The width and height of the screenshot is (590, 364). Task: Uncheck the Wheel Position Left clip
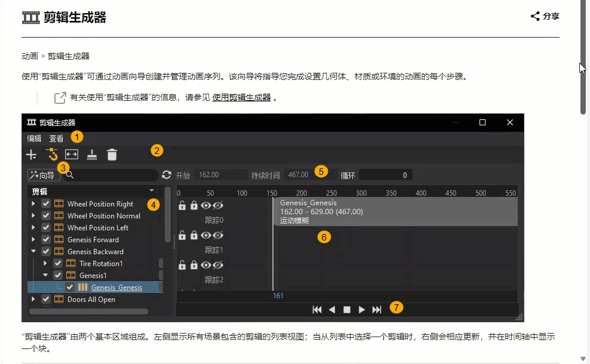pos(46,227)
